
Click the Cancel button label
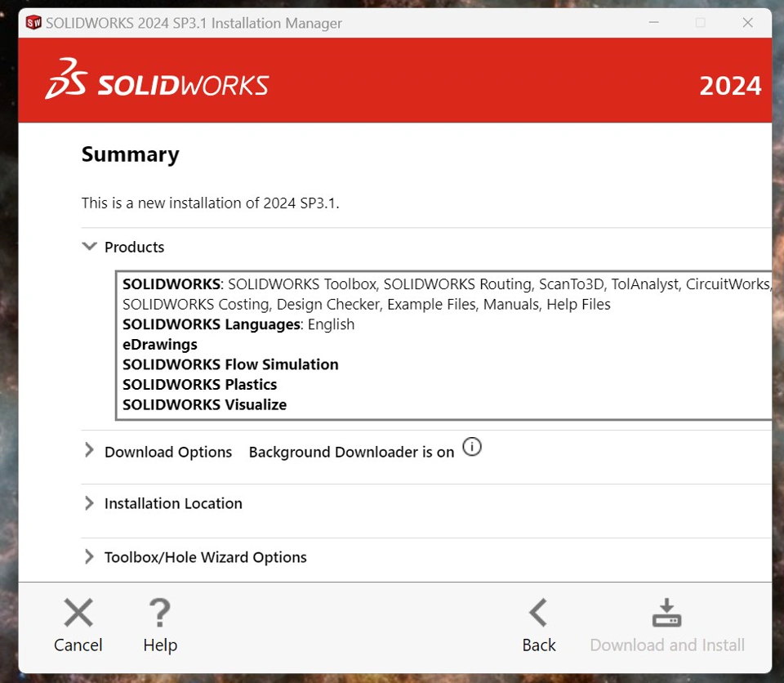click(78, 645)
